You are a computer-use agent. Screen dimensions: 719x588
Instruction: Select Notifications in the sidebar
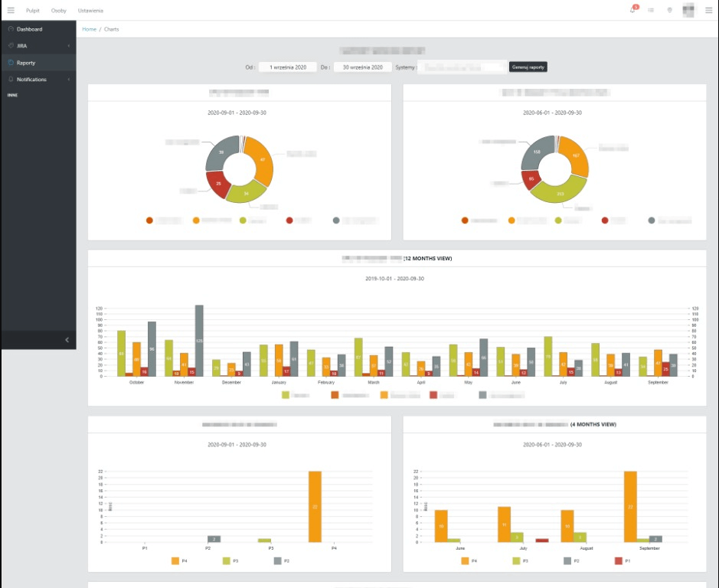pyautogui.click(x=38, y=80)
